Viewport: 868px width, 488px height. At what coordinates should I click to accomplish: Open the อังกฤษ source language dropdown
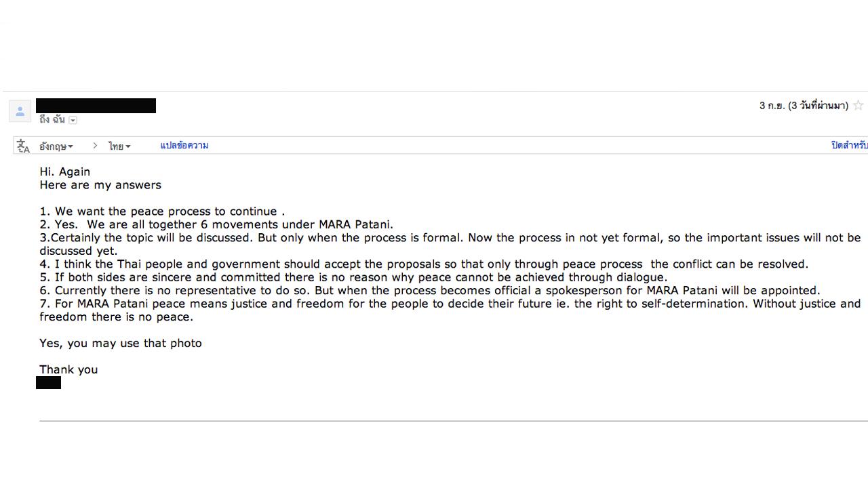[x=56, y=146]
